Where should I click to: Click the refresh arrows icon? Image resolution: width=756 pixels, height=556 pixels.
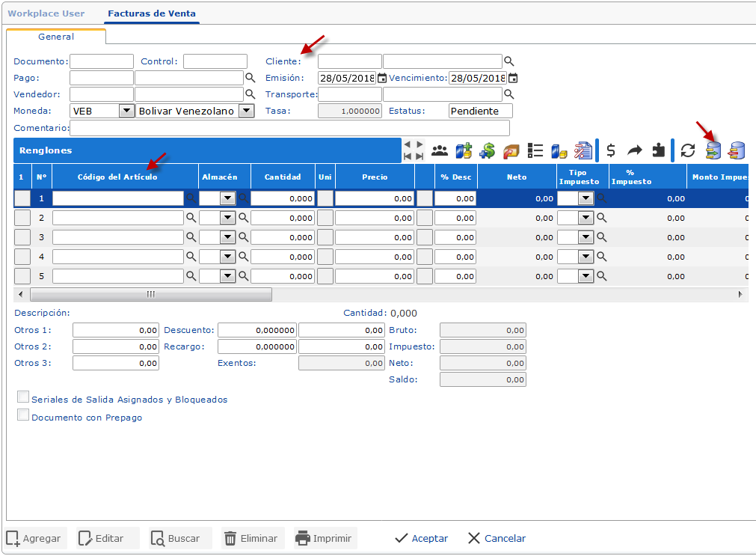[688, 150]
